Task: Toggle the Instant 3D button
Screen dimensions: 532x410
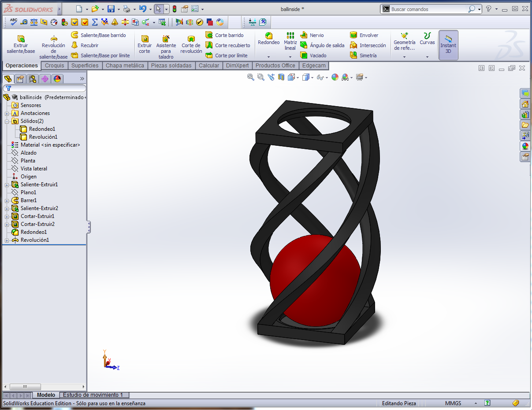Action: coord(448,45)
